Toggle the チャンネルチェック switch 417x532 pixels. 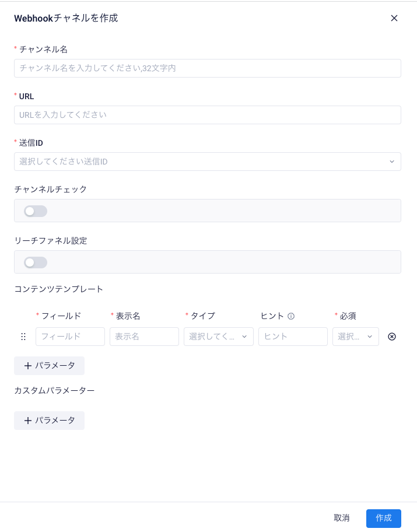click(x=36, y=211)
